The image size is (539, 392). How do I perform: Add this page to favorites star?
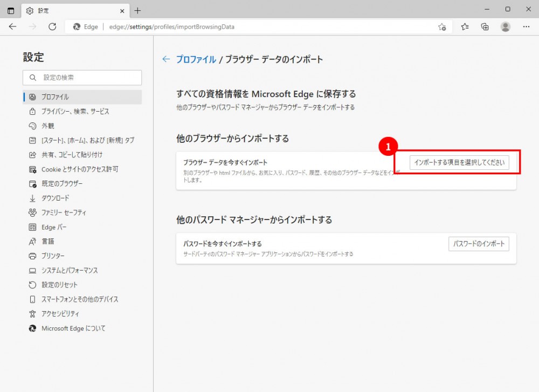click(x=442, y=27)
